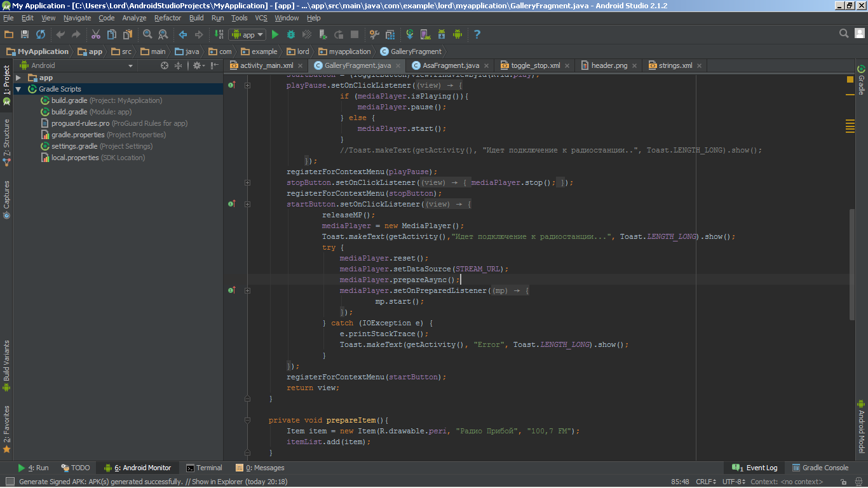Viewport: 868px width, 488px height.
Task: Open the AVD Manager icon
Action: click(x=426, y=34)
